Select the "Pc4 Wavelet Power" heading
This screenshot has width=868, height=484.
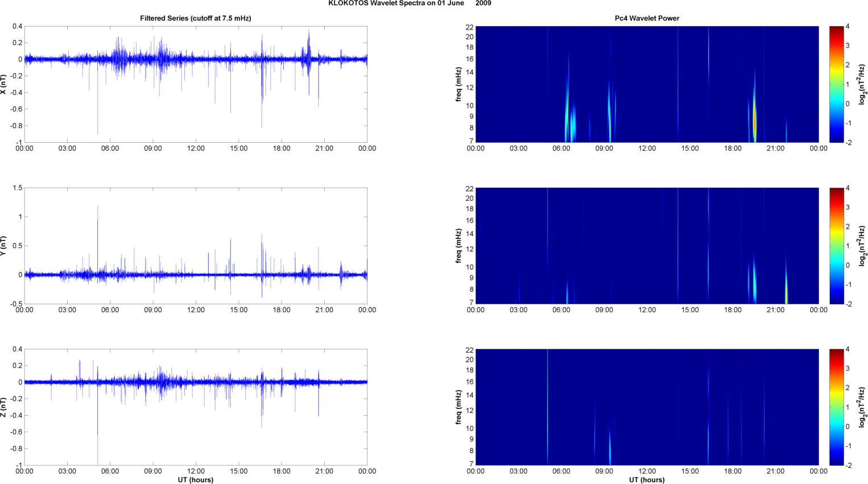[x=647, y=18]
